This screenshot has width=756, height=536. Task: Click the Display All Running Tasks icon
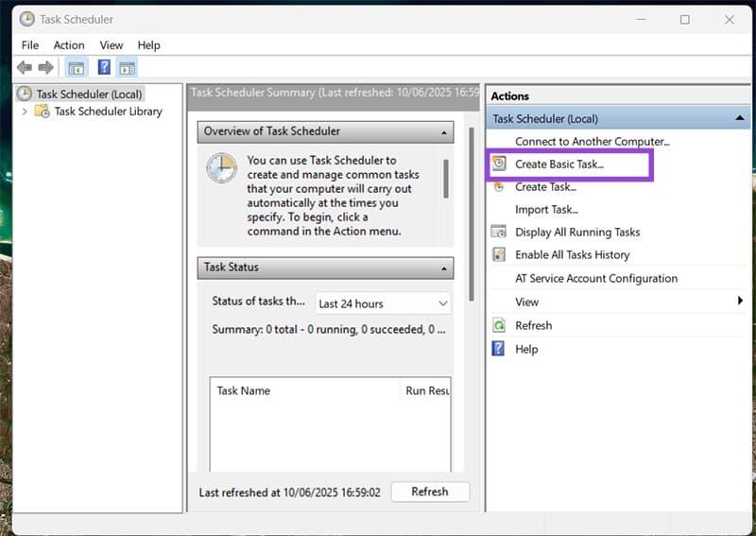point(499,232)
